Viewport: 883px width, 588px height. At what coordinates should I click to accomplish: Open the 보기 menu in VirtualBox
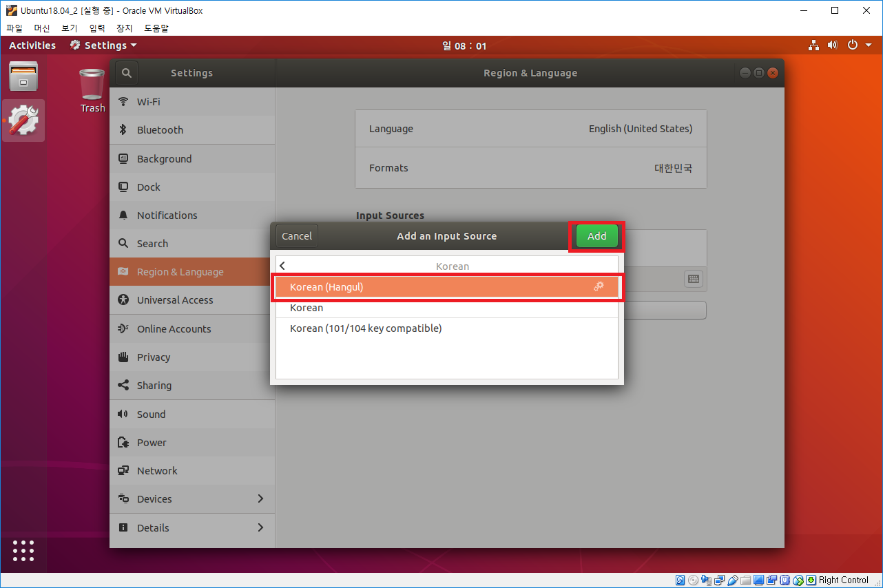(x=70, y=28)
